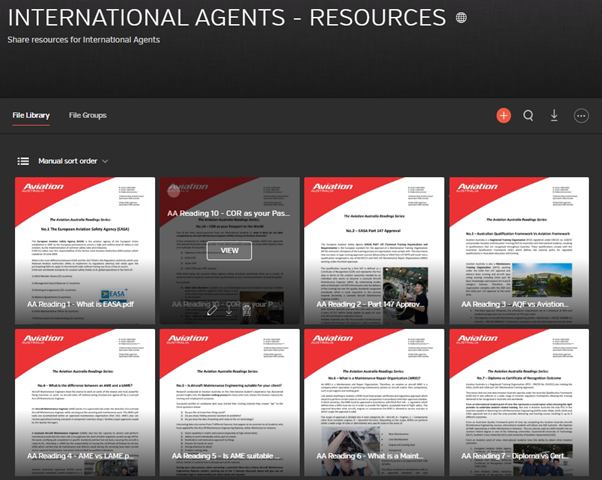Viewport: 602px width, 480px height.
Task: Click the trash delete icon on AA Reading 10
Action: click(246, 310)
